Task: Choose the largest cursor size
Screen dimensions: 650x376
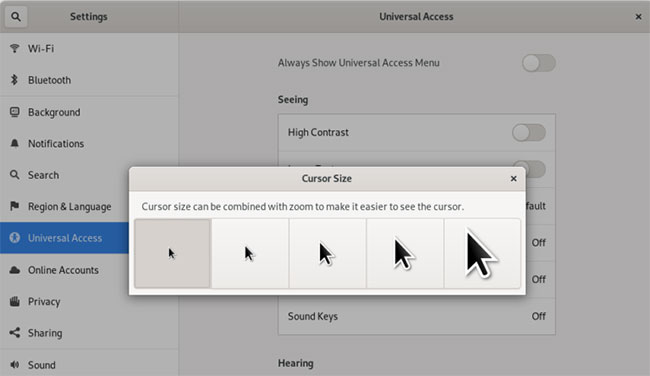Action: (482, 253)
